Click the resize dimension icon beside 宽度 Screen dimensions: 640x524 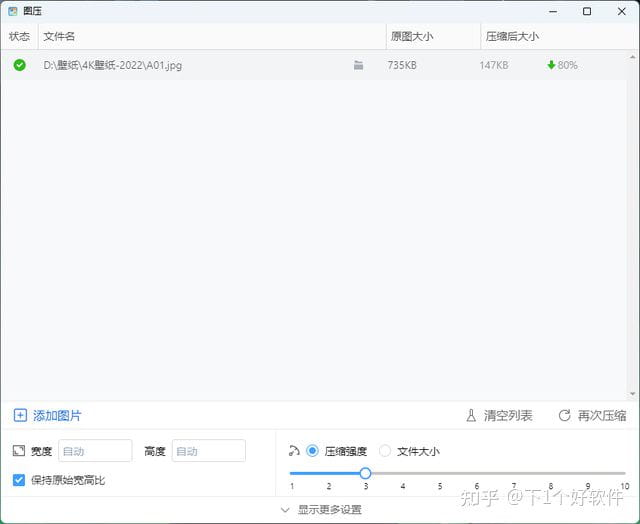coord(19,451)
